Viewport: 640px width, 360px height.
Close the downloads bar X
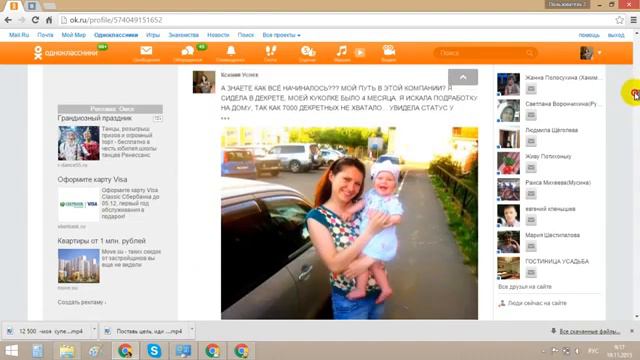632,331
